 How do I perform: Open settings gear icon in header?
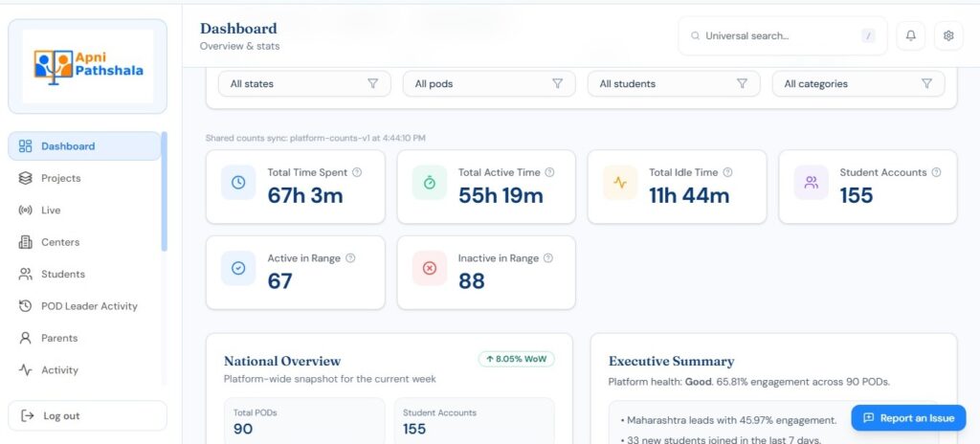tap(948, 35)
